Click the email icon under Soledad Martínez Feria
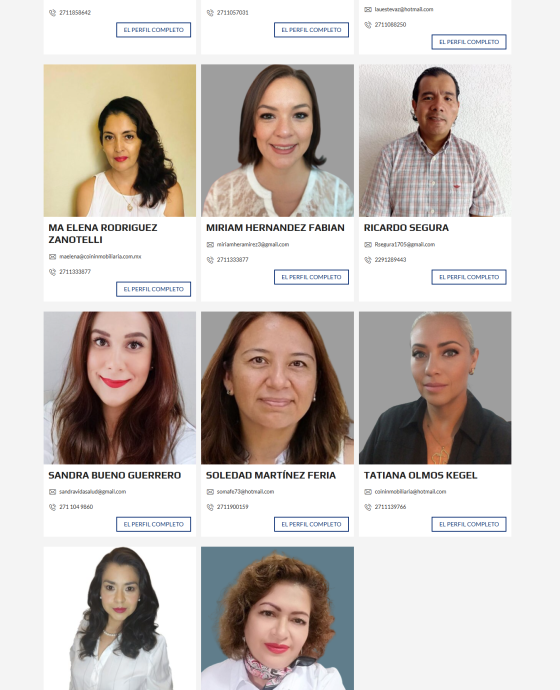560x690 pixels. click(210, 492)
